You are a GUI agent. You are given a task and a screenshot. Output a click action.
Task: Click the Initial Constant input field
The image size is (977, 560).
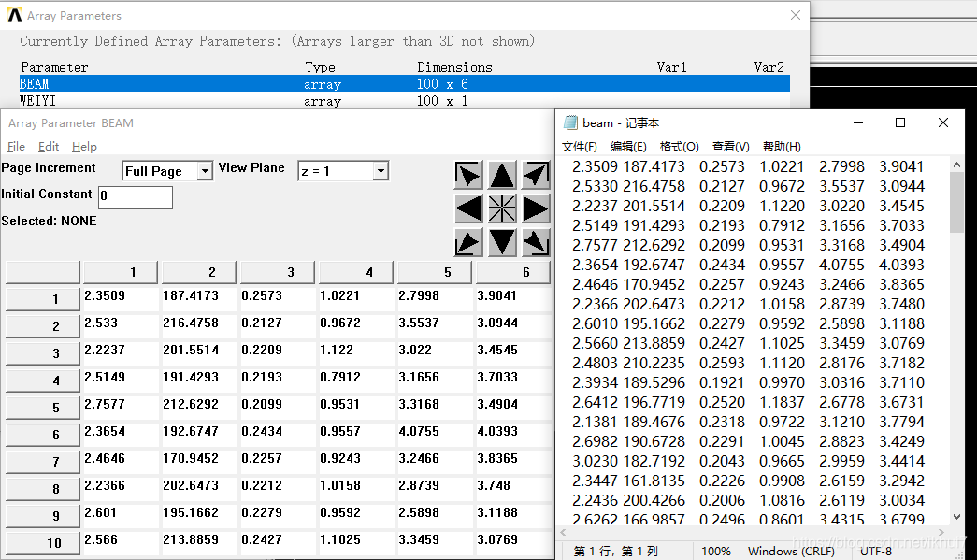(x=136, y=197)
